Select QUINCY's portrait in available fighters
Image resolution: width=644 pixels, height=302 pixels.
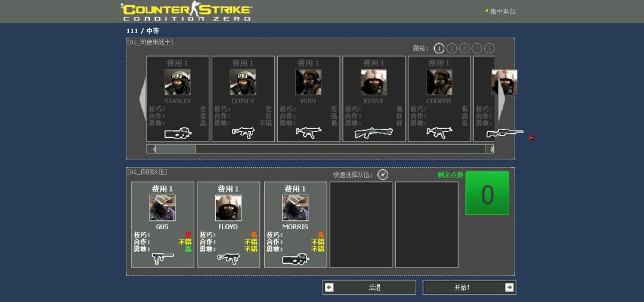(243, 82)
